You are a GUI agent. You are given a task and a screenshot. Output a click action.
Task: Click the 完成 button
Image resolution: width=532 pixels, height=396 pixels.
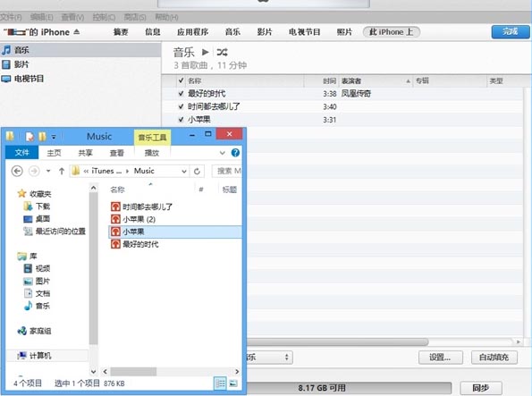pyautogui.click(x=511, y=32)
